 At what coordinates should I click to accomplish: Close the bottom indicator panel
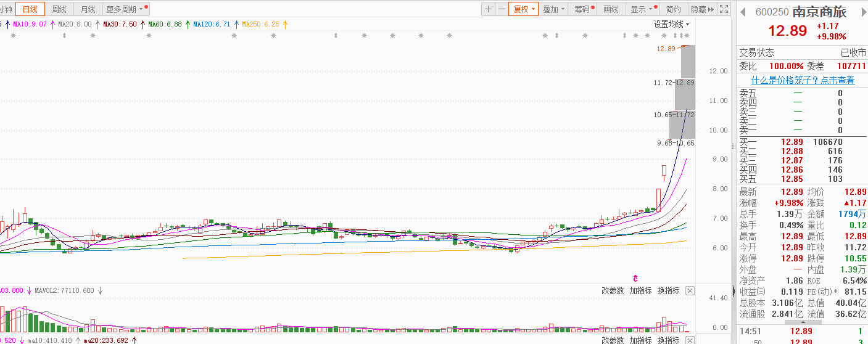pyautogui.click(x=690, y=340)
